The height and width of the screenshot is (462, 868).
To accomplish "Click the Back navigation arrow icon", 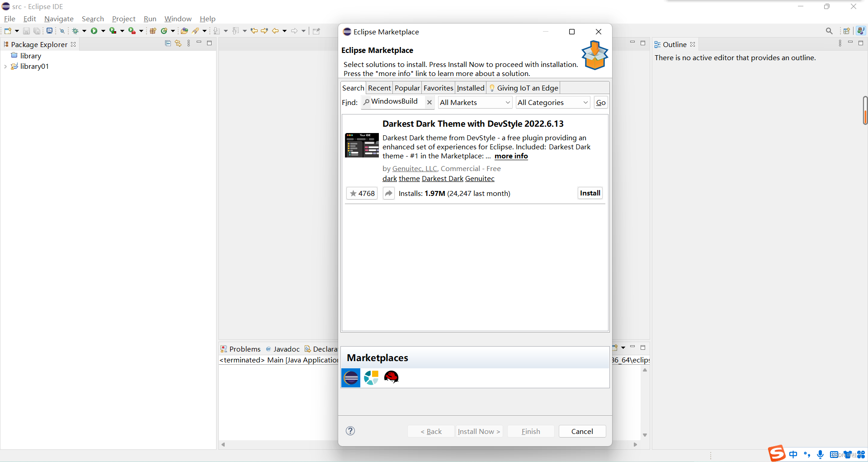I will click(275, 31).
